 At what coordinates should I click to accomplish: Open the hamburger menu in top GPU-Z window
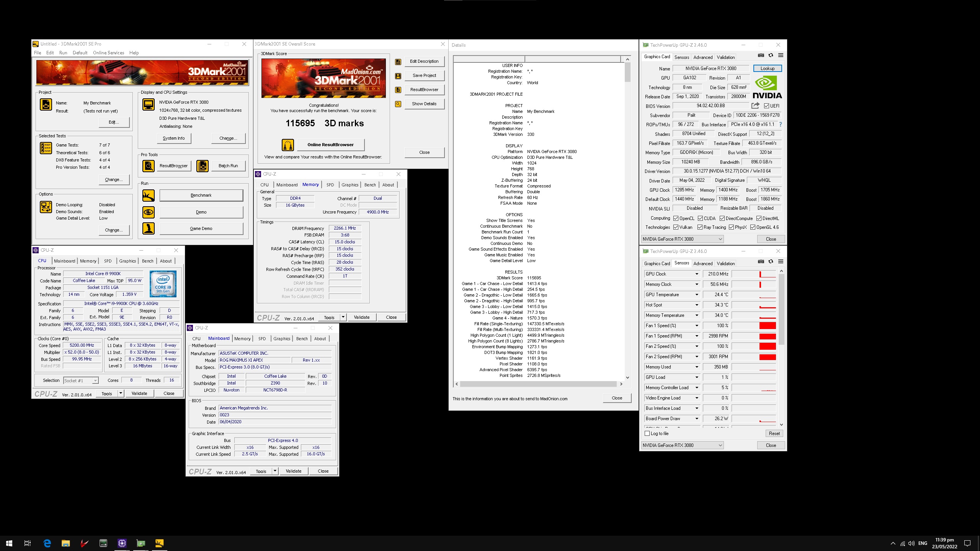click(x=781, y=55)
